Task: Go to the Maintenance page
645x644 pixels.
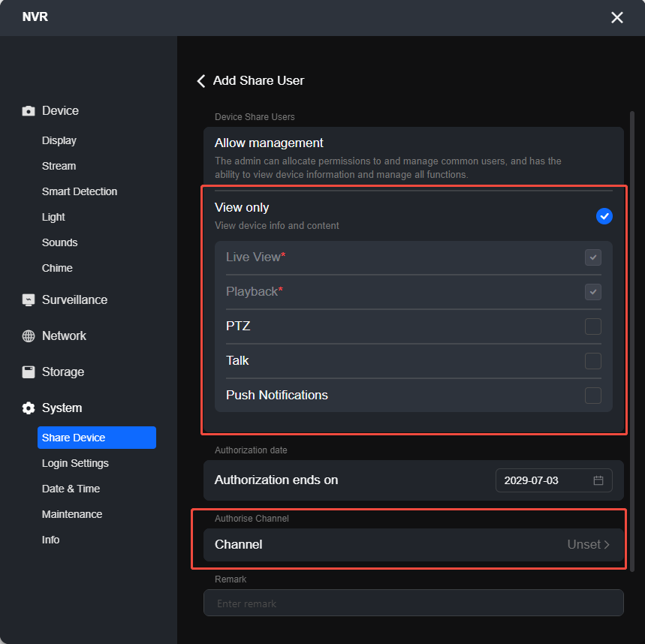Action: (72, 514)
